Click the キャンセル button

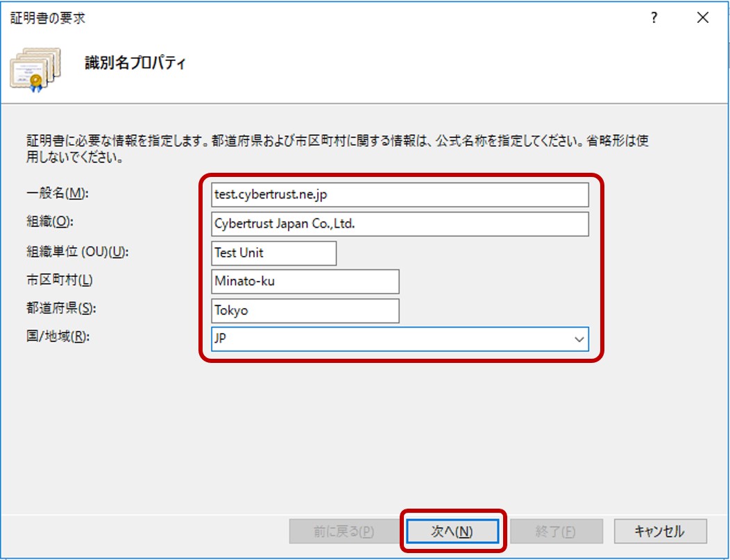click(659, 532)
